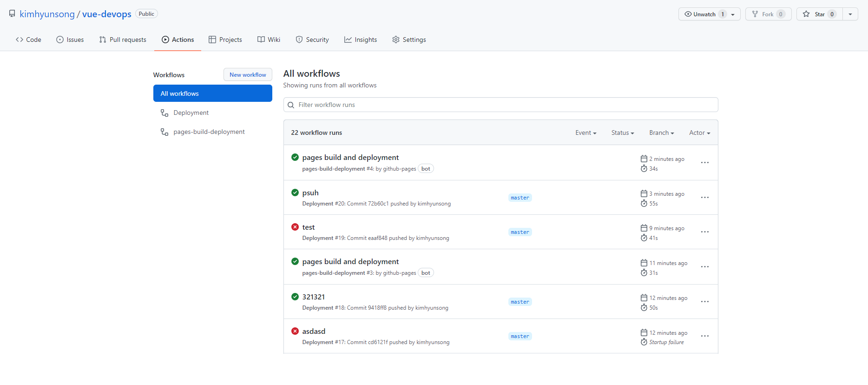Click the repository icon beside kimhyunsong

(x=12, y=14)
